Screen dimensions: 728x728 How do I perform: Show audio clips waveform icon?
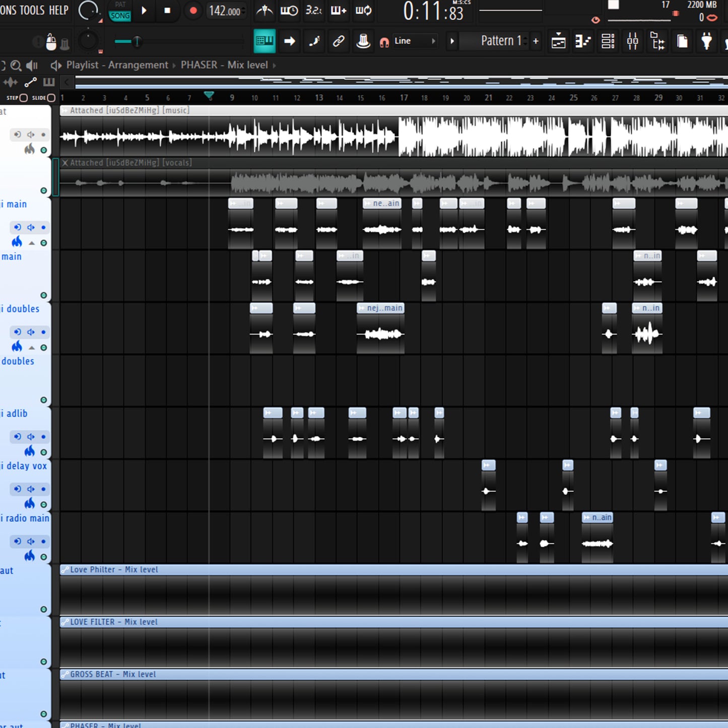(x=10, y=82)
